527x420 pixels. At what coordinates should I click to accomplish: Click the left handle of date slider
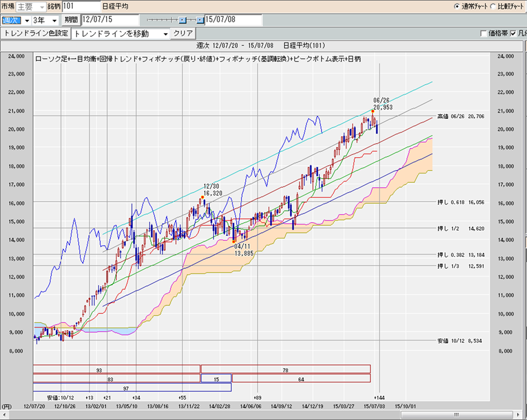point(183,20)
